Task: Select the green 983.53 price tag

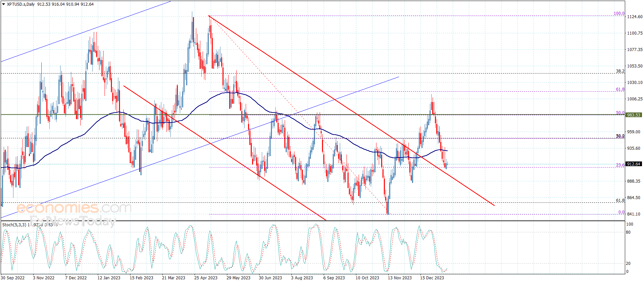Action: coord(634,115)
